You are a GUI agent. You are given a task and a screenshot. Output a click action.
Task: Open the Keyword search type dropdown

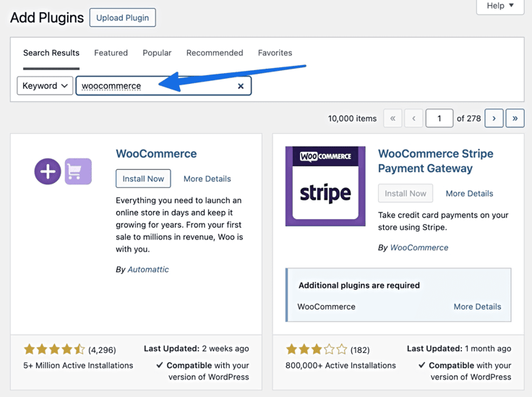pos(45,86)
